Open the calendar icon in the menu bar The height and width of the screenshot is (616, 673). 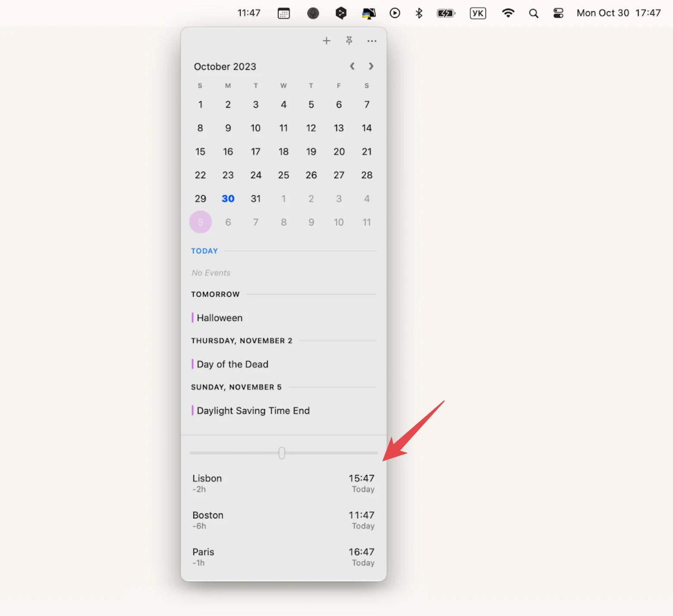pyautogui.click(x=284, y=13)
